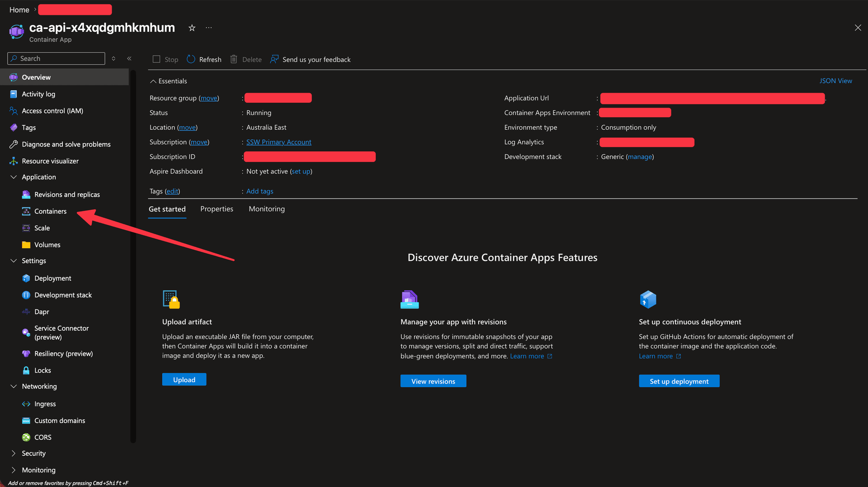Click Service Connector (preview) icon
The image size is (868, 487).
pos(26,332)
